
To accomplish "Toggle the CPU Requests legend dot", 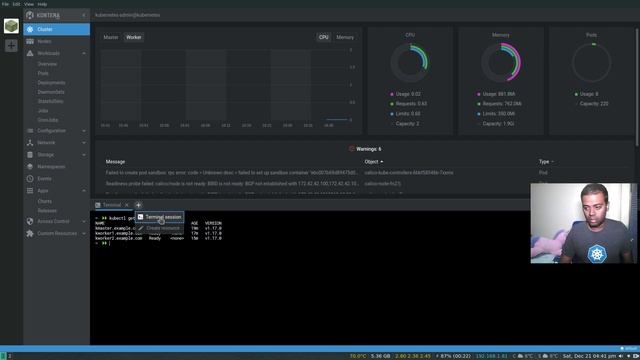I will click(392, 104).
